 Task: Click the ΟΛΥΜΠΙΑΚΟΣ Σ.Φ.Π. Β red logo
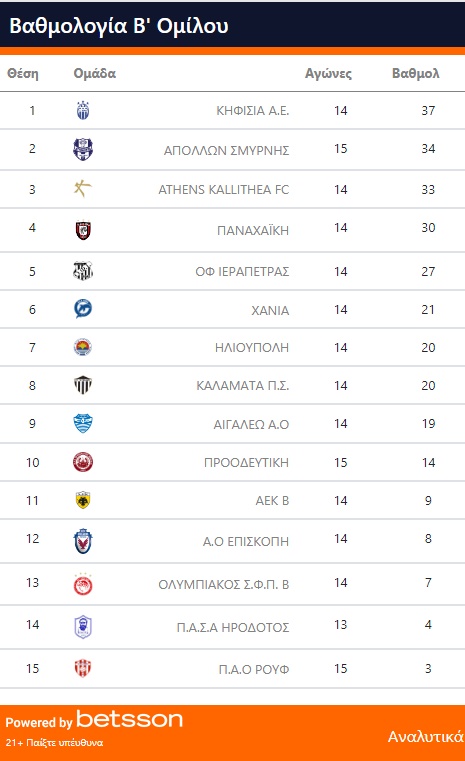click(83, 584)
